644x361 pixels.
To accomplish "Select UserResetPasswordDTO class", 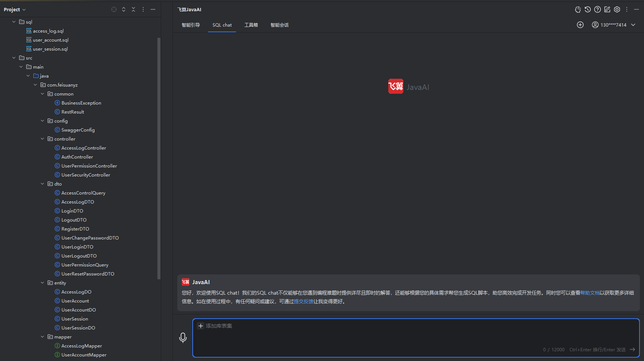I will click(x=88, y=274).
